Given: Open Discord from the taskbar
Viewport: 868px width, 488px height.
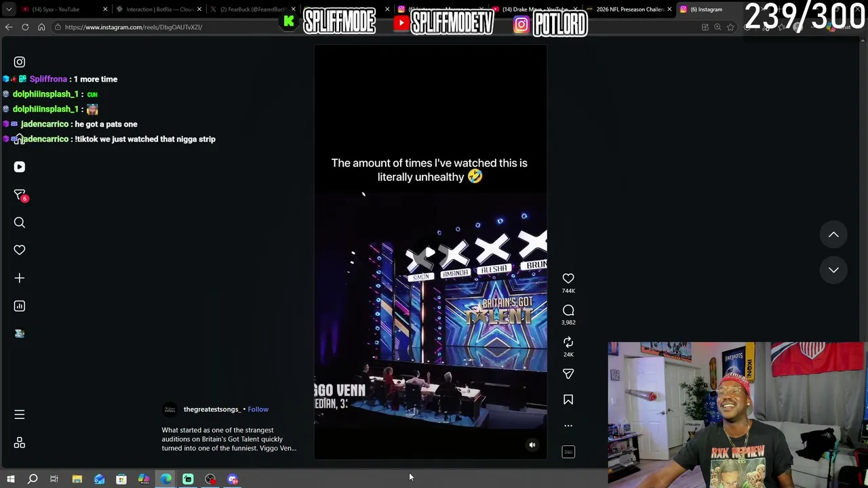Looking at the screenshot, I should (x=233, y=479).
